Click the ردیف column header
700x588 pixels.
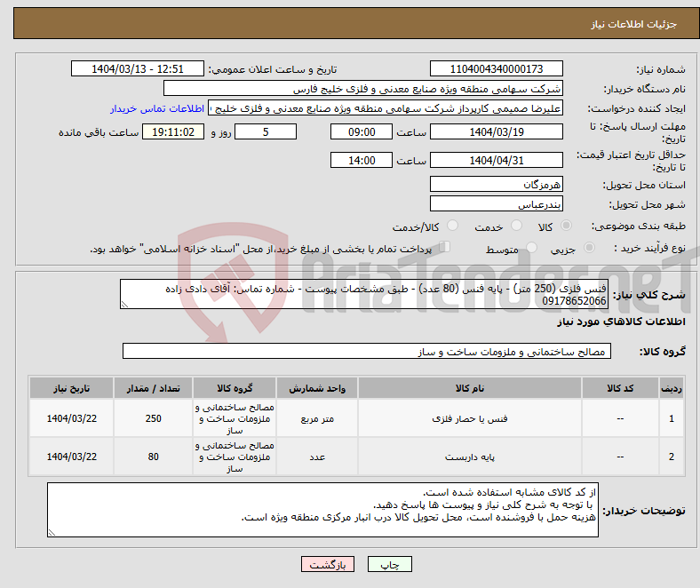672,388
